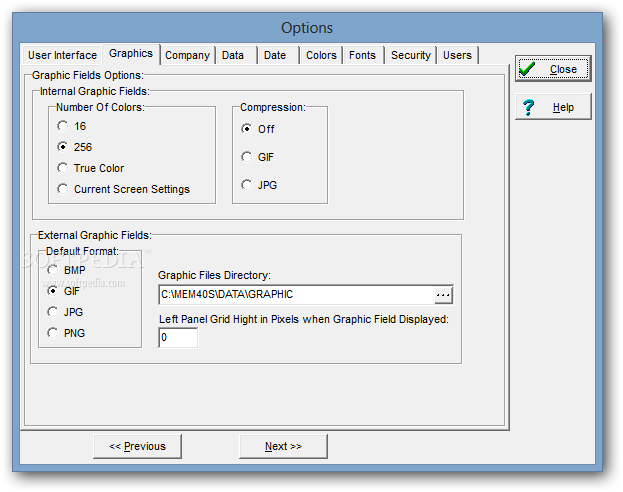Select the Graphics tab
The height and width of the screenshot is (492, 623).
pyautogui.click(x=131, y=54)
